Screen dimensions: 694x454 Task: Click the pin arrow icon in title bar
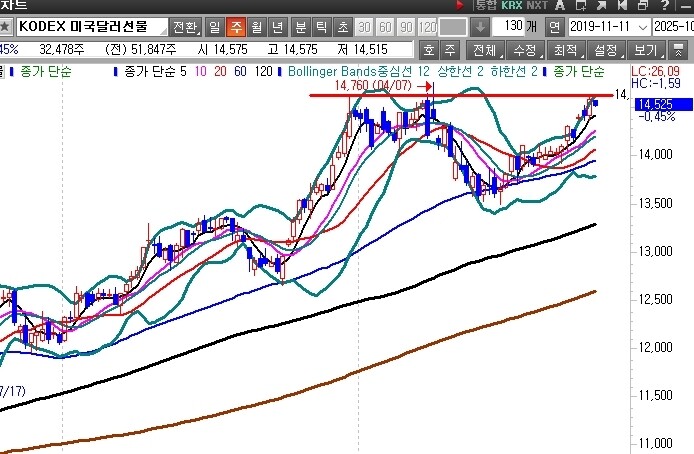coord(602,5)
